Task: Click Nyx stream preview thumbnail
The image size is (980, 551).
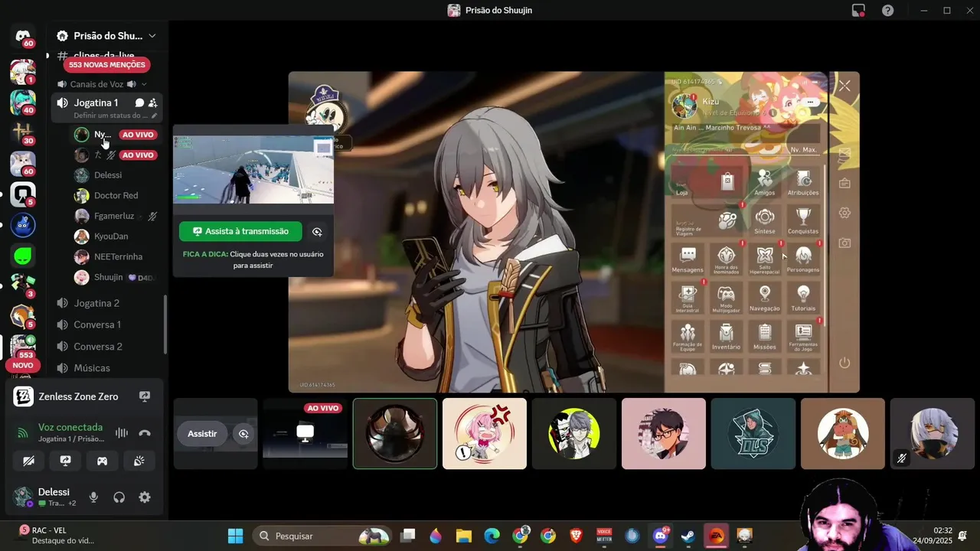Action: coord(253,170)
